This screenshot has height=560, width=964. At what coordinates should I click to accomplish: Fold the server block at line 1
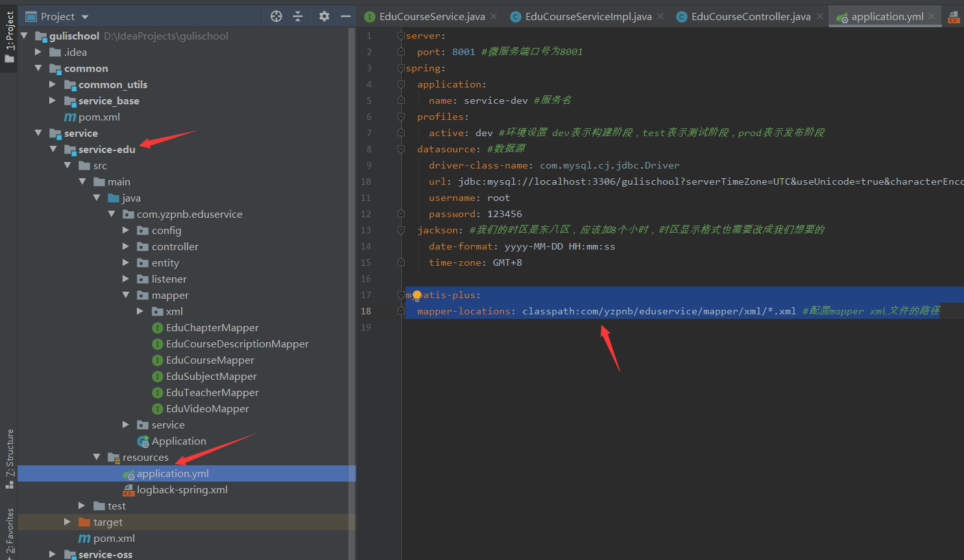tap(401, 36)
